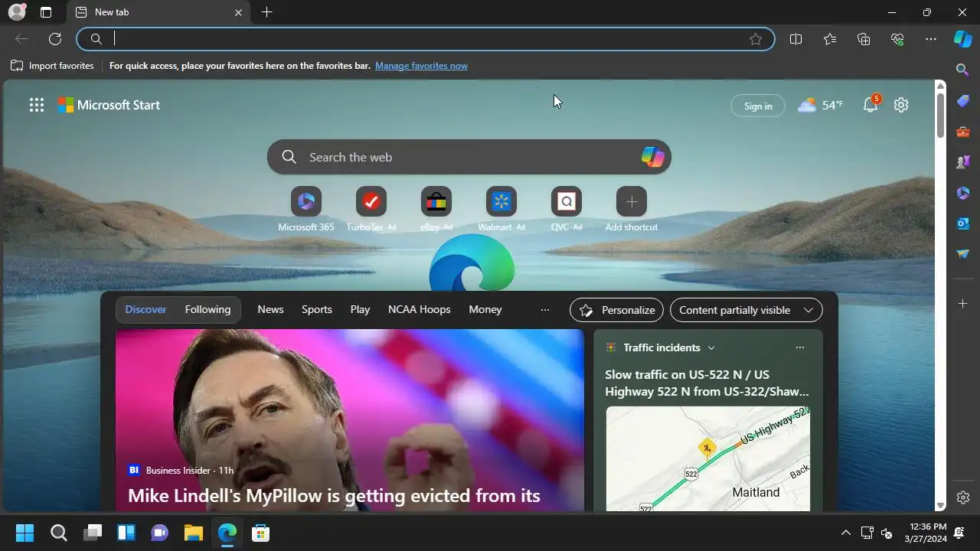Click the browser back arrow
Screen dimensions: 980x551
click(21, 39)
